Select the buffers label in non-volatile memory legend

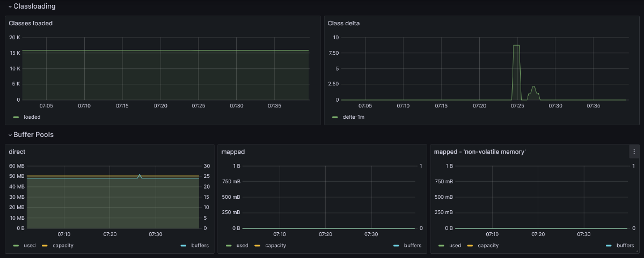click(x=625, y=246)
